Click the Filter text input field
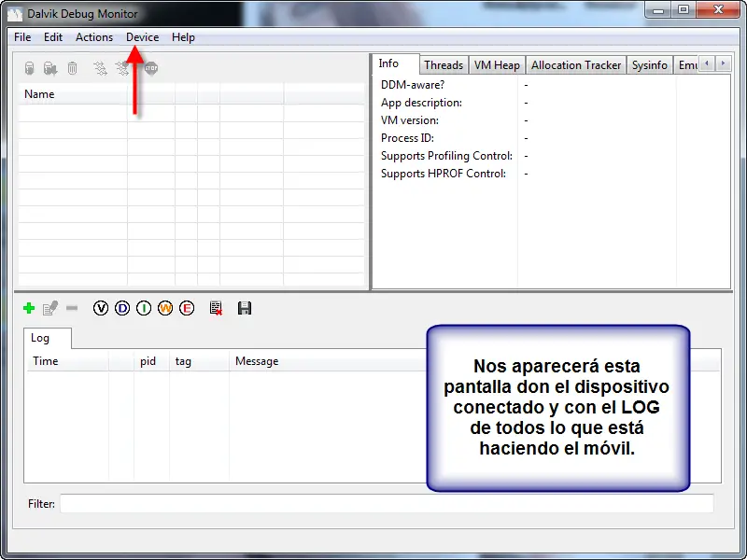This screenshot has height=560, width=747. 387,503
